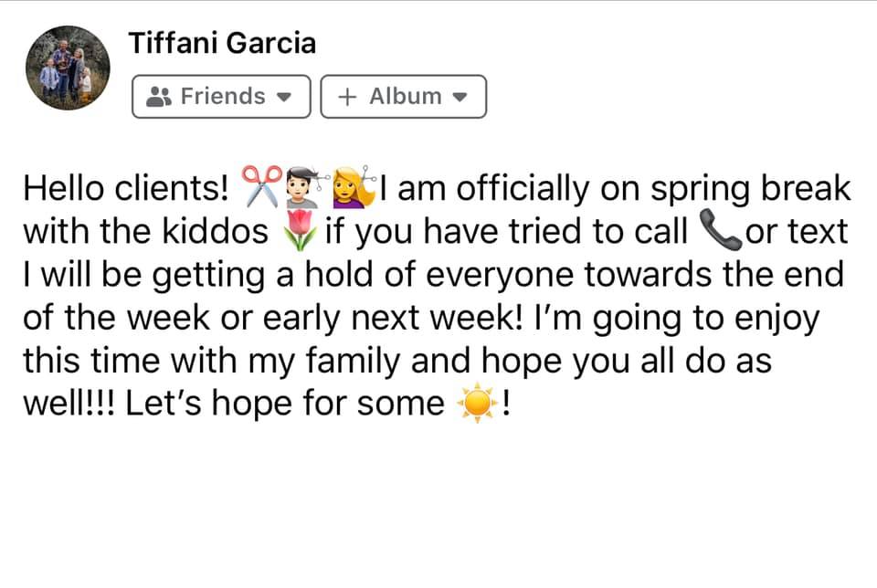Click the plus icon beside Album
Screen dimensions: 877x588
[x=348, y=97]
